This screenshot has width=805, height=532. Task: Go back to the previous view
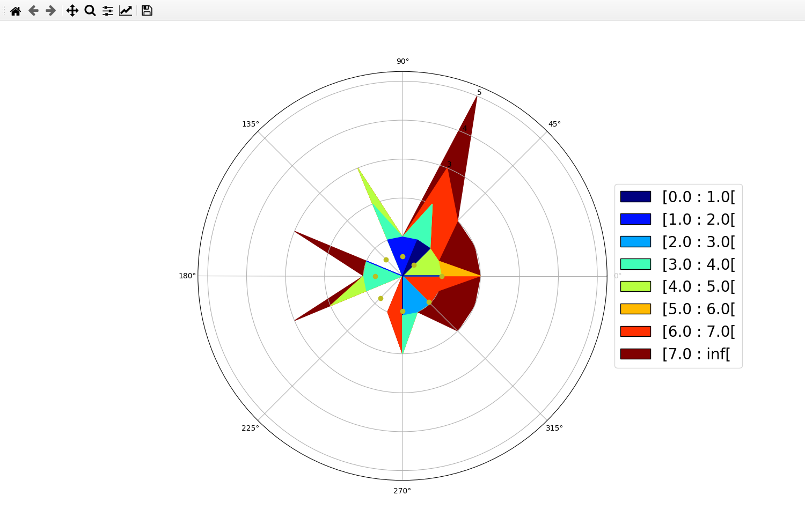tap(33, 11)
